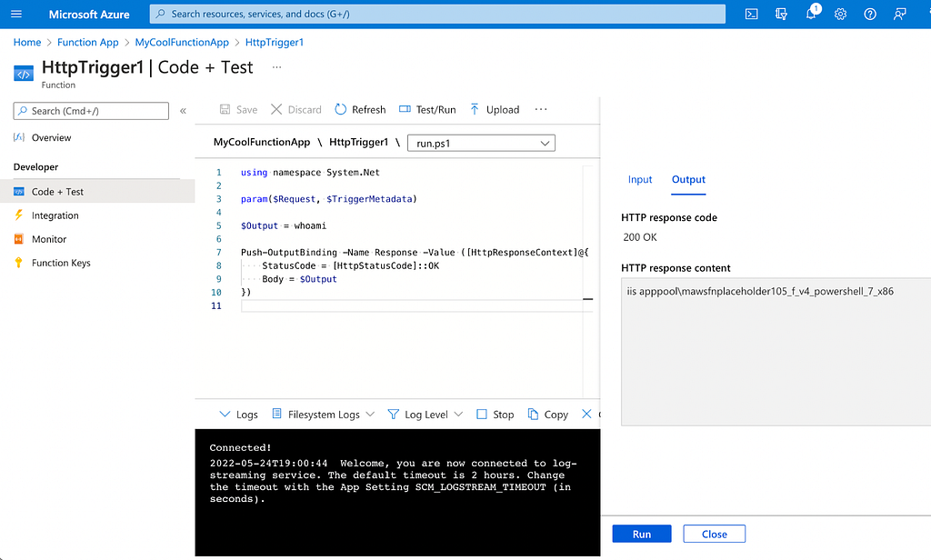Screen dimensions: 931x560
Task: Focus the global search resources box
Action: pos(437,14)
